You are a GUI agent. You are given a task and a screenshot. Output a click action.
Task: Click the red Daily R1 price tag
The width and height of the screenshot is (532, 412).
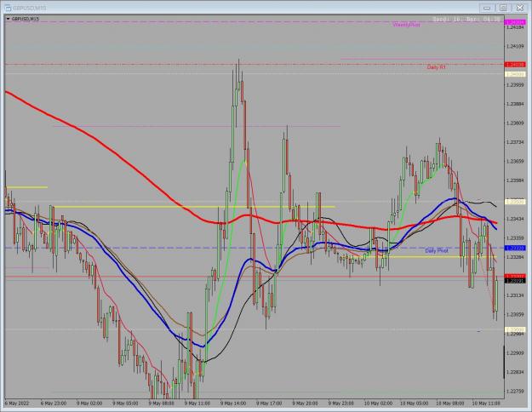515,65
